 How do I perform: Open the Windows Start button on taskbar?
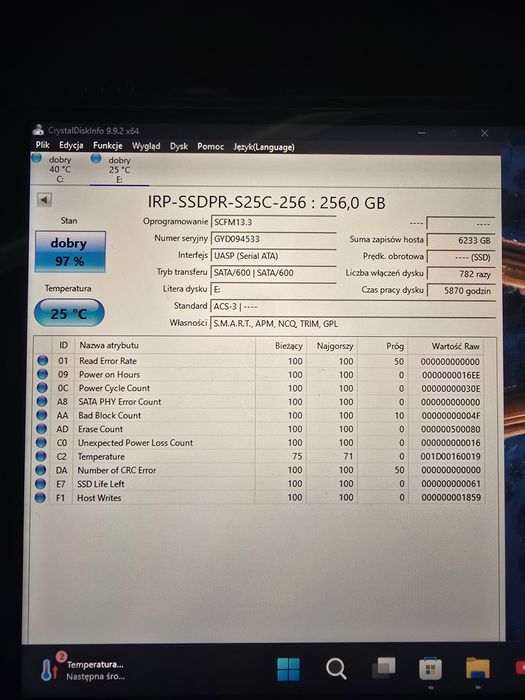[x=288, y=669]
